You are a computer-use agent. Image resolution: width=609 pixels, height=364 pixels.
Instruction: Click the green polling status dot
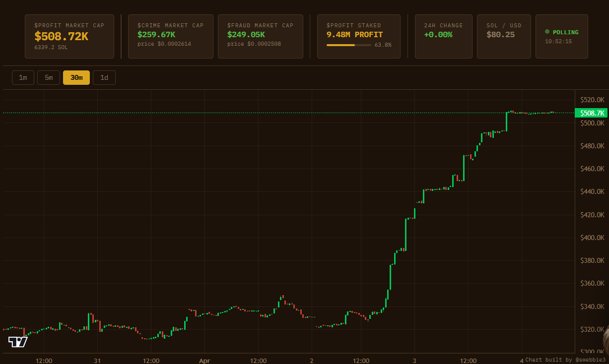coord(547,32)
